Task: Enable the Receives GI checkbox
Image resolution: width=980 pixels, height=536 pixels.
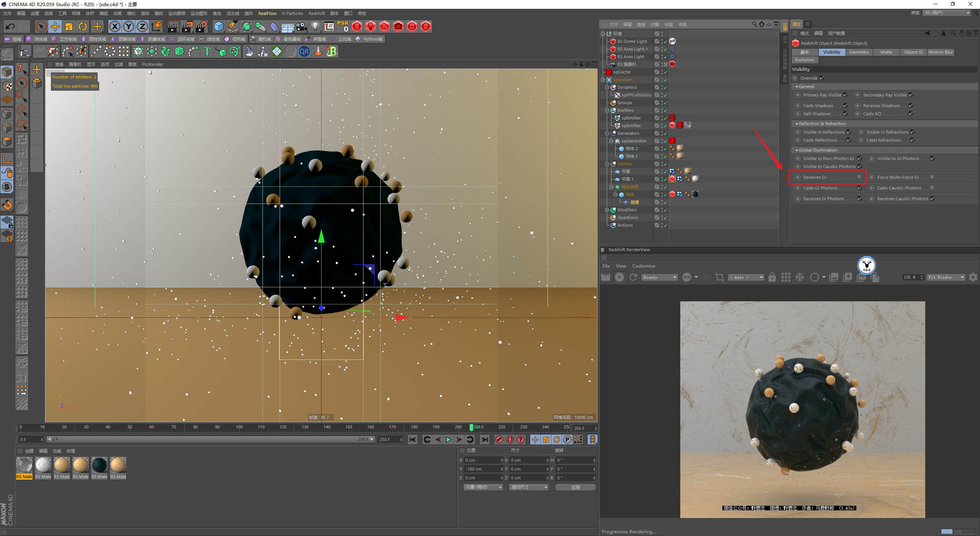Action: 859,177
